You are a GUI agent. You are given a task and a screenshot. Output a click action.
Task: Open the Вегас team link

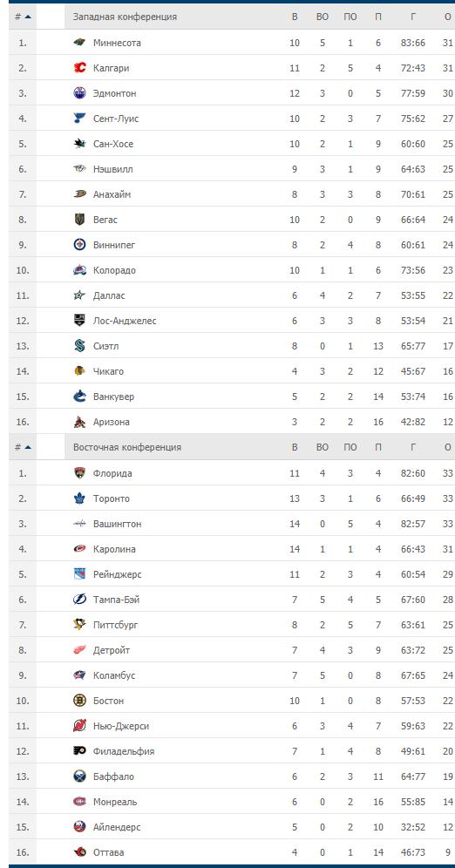(105, 220)
